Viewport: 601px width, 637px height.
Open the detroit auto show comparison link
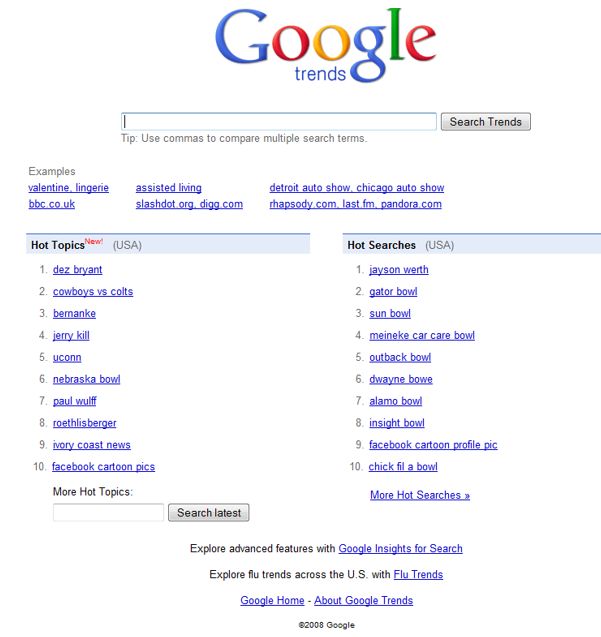pyautogui.click(x=357, y=188)
